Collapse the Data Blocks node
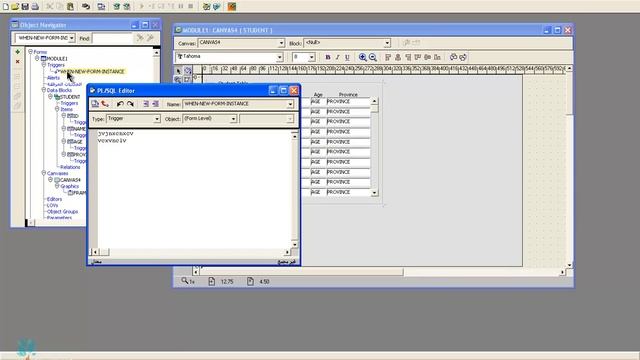Image resolution: width=640 pixels, height=360 pixels. click(x=44, y=90)
